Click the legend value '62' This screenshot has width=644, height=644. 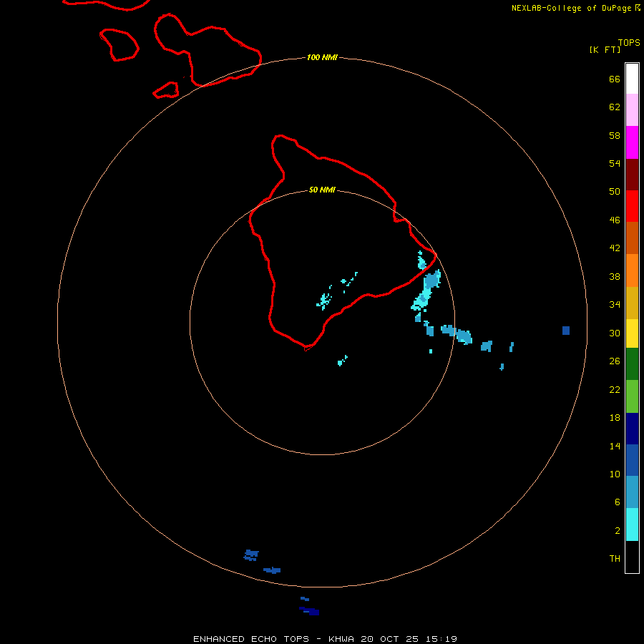point(615,107)
